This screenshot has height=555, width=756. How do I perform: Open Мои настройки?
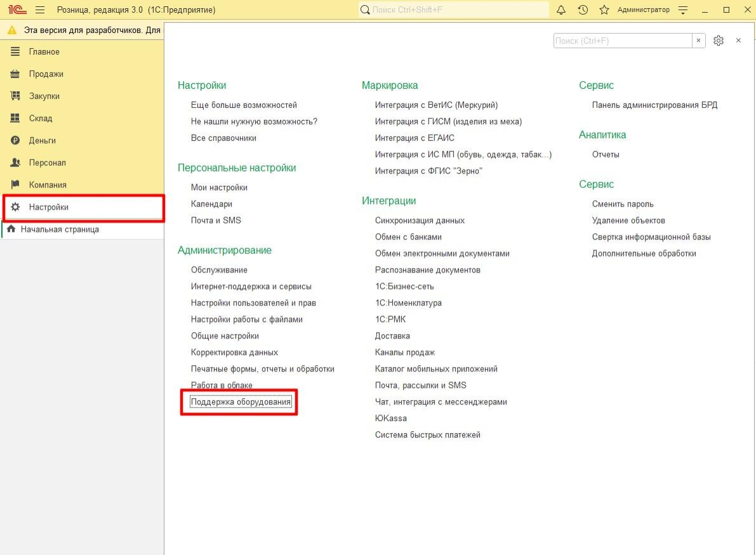(220, 187)
